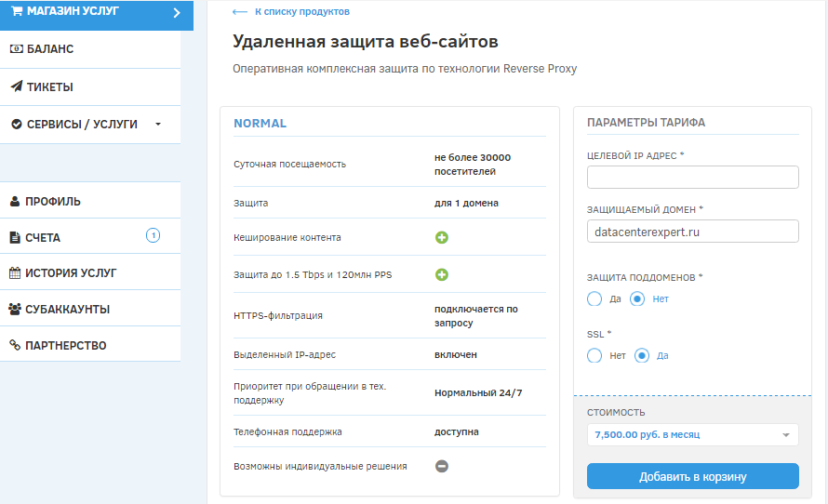Click the shopping cart icon in МАГАЗИН УСЛУГ
This screenshot has width=828, height=504.
tap(16, 11)
